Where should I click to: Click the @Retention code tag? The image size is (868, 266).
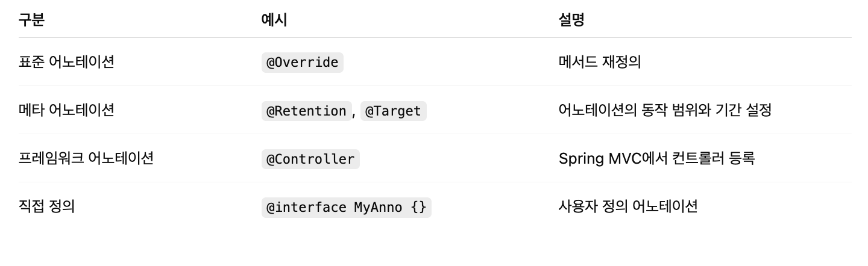(306, 111)
